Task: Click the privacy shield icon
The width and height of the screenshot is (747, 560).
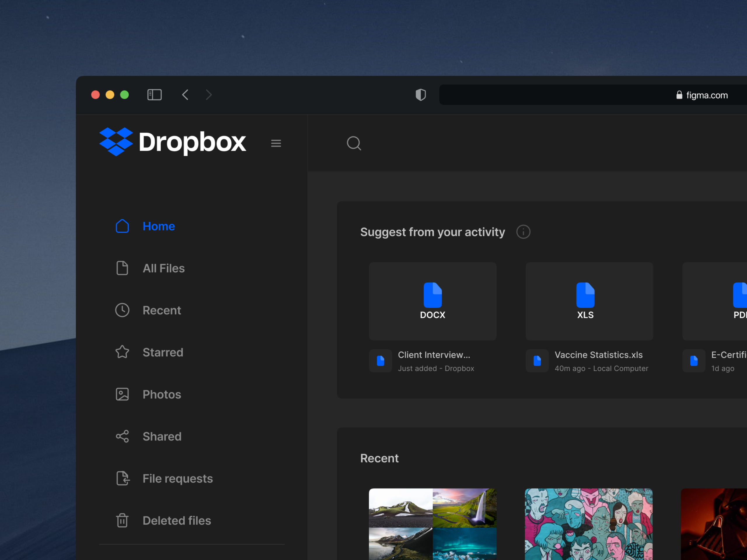Action: click(x=420, y=94)
